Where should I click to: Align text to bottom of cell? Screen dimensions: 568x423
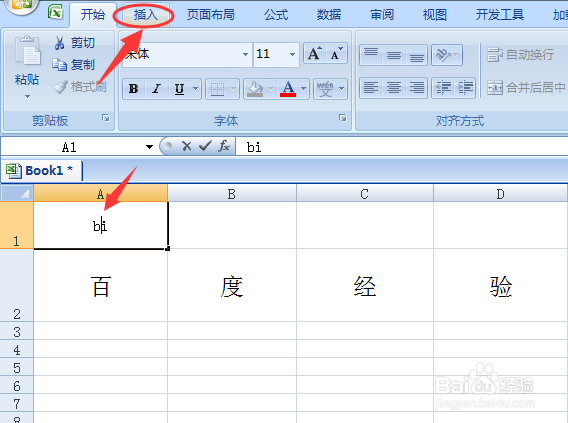(x=417, y=55)
